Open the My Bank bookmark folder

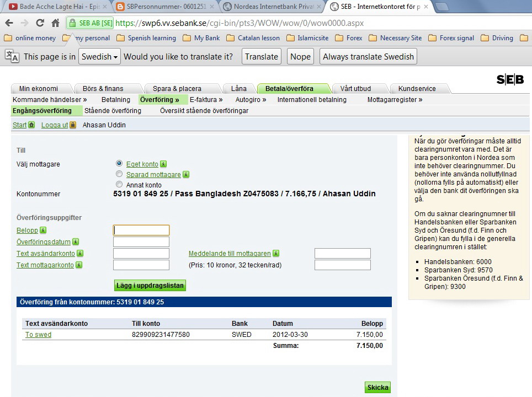pos(201,38)
